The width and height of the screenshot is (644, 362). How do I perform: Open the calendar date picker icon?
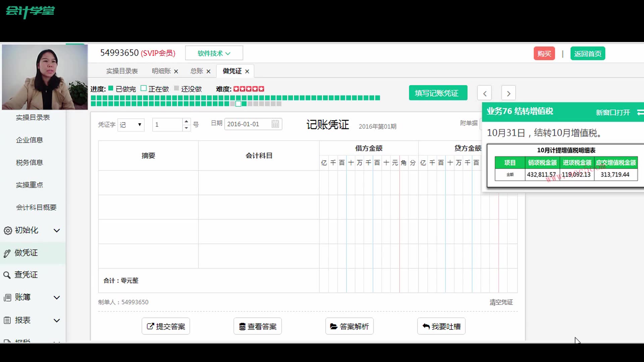click(275, 124)
